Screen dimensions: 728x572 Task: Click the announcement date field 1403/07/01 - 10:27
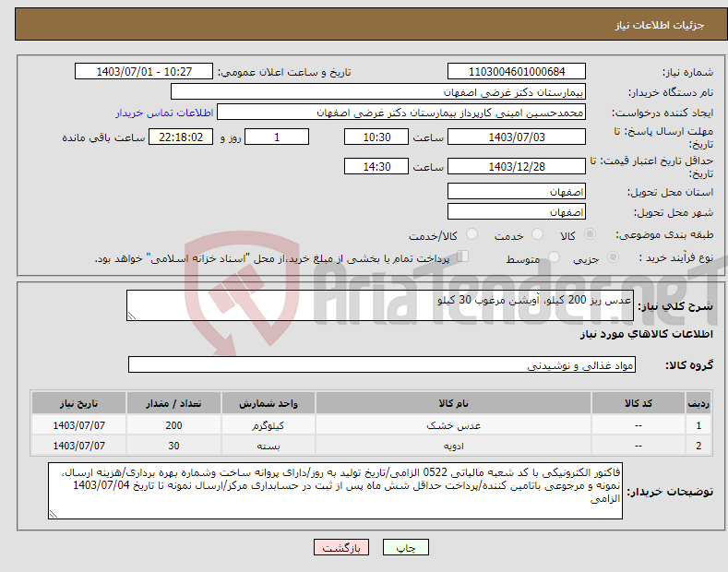[x=144, y=72]
